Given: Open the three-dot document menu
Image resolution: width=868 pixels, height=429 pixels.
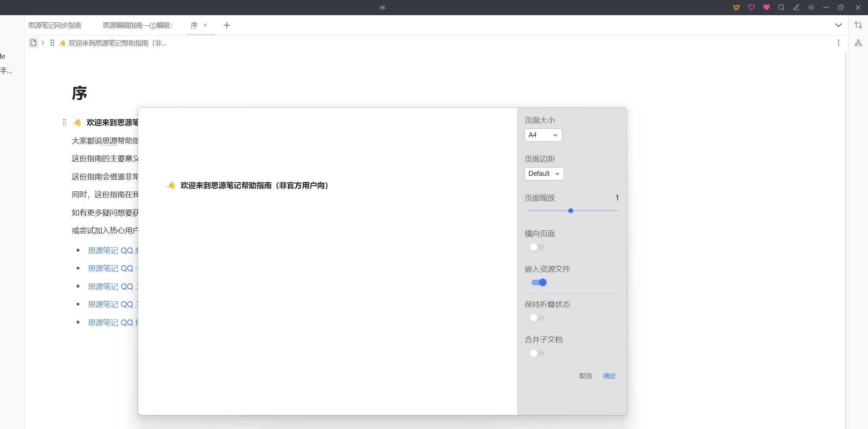Looking at the screenshot, I should (x=838, y=43).
